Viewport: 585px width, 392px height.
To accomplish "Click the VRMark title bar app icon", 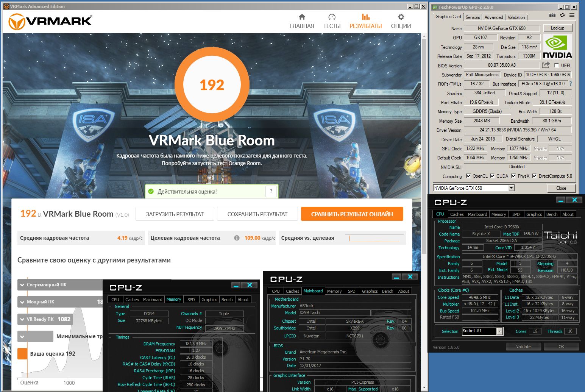I will tap(6, 6).
